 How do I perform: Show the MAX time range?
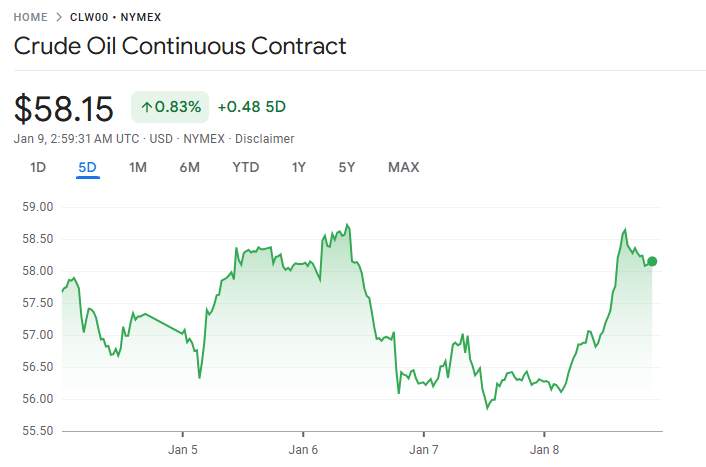[403, 167]
